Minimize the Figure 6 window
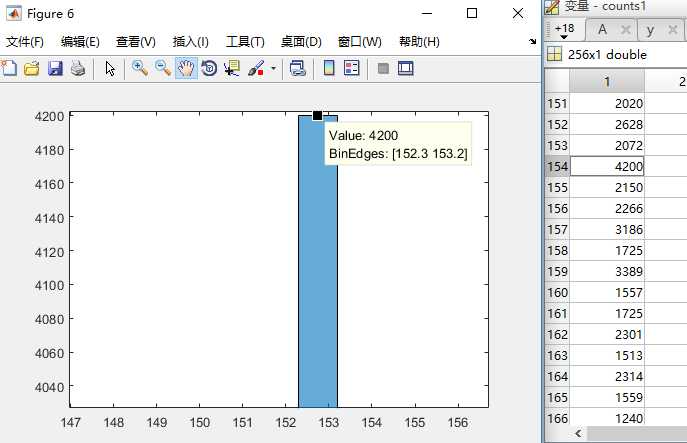The width and height of the screenshot is (687, 443). (427, 13)
